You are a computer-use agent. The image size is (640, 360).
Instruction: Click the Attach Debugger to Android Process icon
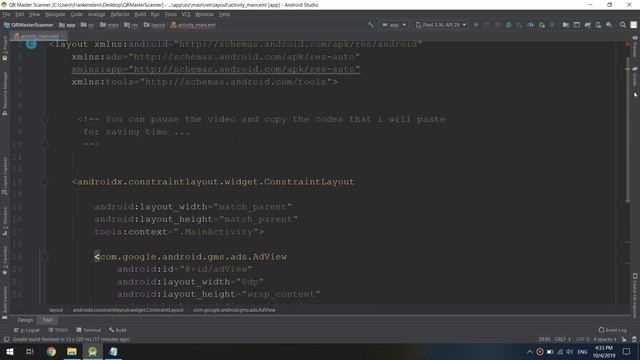coord(542,25)
